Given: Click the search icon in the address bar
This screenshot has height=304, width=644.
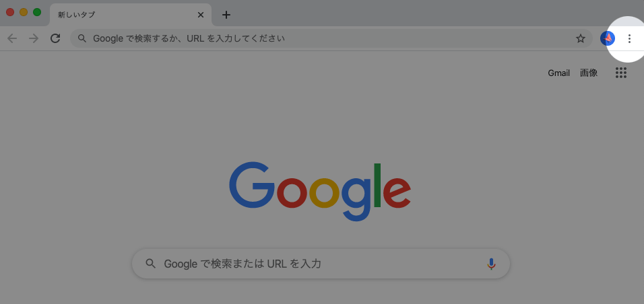Looking at the screenshot, I should pos(82,38).
